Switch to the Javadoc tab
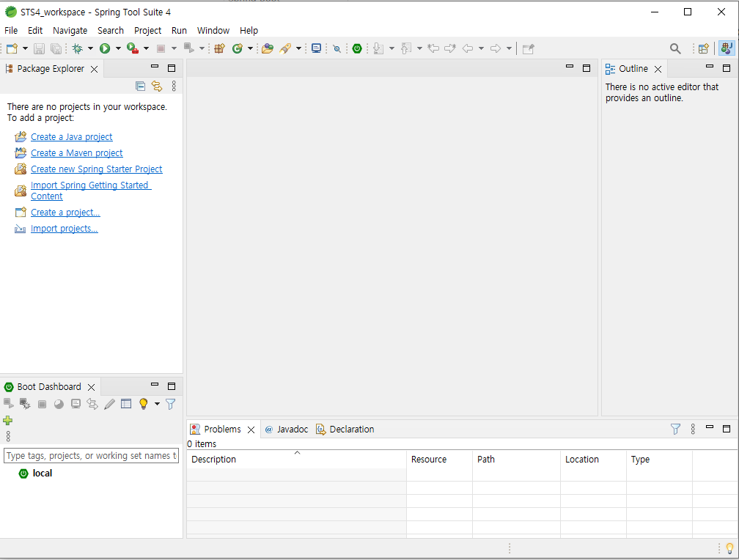This screenshot has width=739, height=560. [287, 429]
